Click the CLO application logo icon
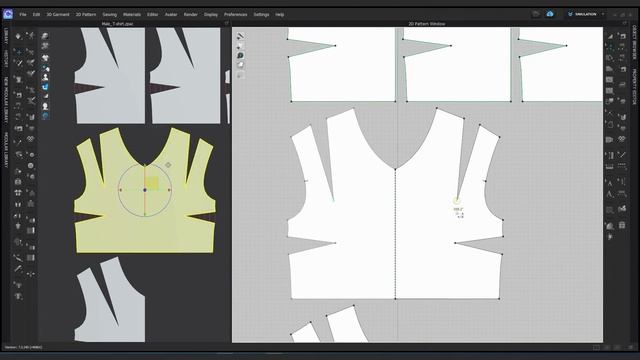640x360 pixels. click(8, 14)
